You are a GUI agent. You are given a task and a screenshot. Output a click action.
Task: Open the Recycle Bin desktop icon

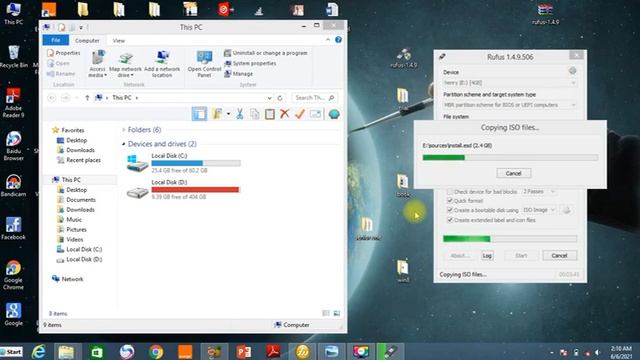click(x=13, y=56)
